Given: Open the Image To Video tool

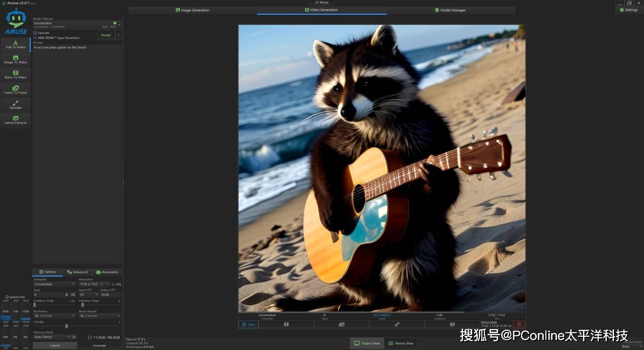Looking at the screenshot, I should [x=15, y=60].
